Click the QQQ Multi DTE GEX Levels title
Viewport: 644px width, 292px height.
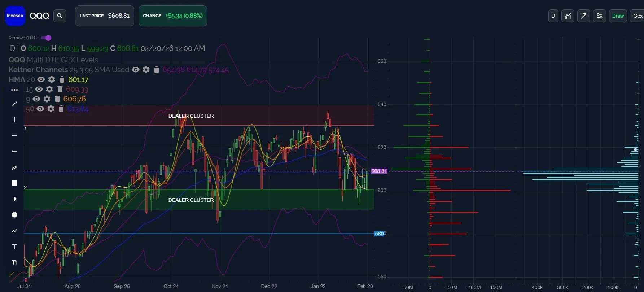(53, 60)
